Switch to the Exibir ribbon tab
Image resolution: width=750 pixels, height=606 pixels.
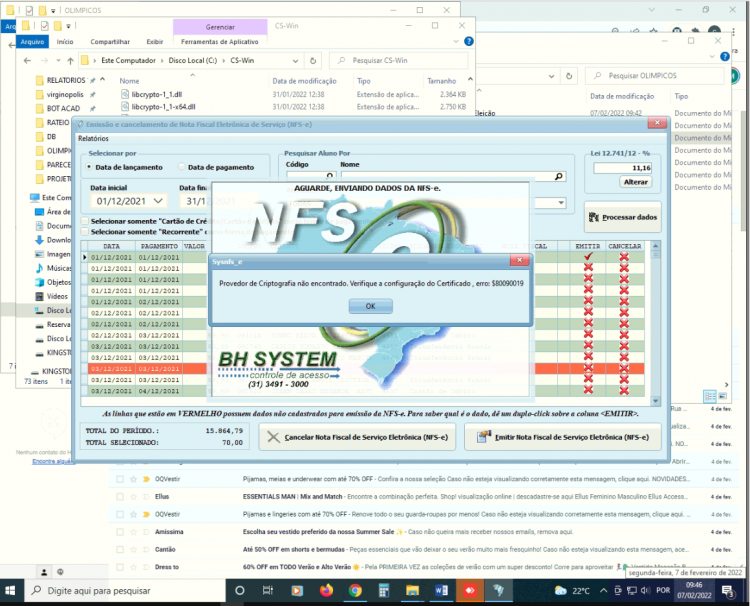154,42
